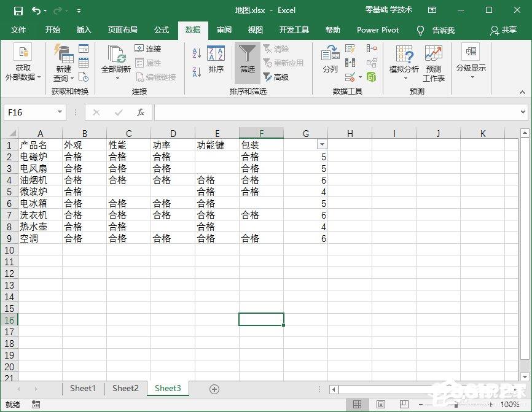Screen dimensions: 532x412
Task: Expand the formula bar chevron
Action: 523,112
